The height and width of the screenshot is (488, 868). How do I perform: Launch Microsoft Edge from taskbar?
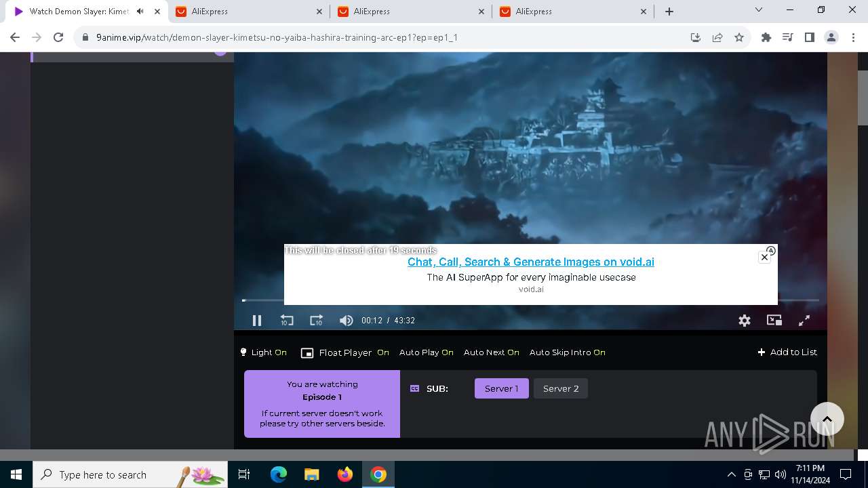pyautogui.click(x=279, y=474)
